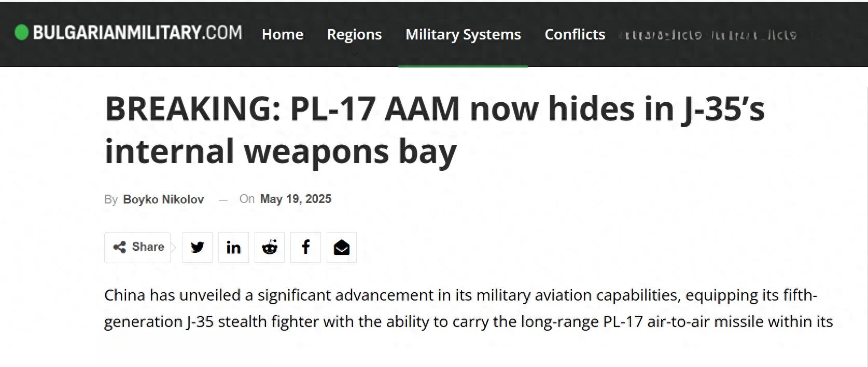Click the article's opening paragraph
This screenshot has height=367, width=868.
tap(468, 308)
